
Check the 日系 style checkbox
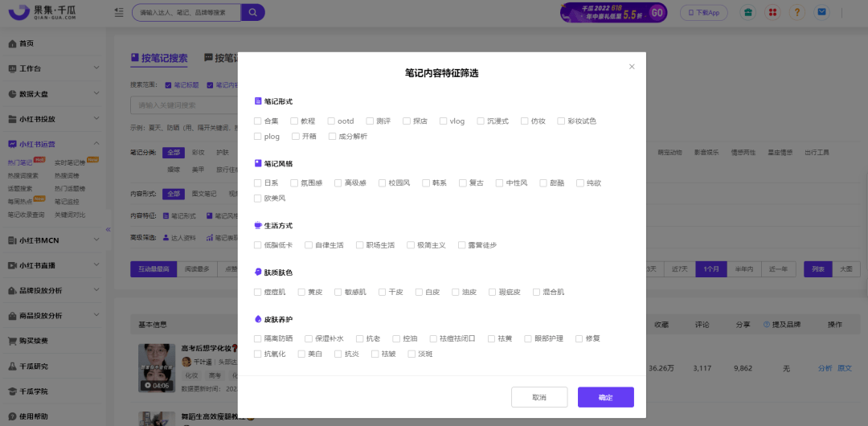coord(257,182)
